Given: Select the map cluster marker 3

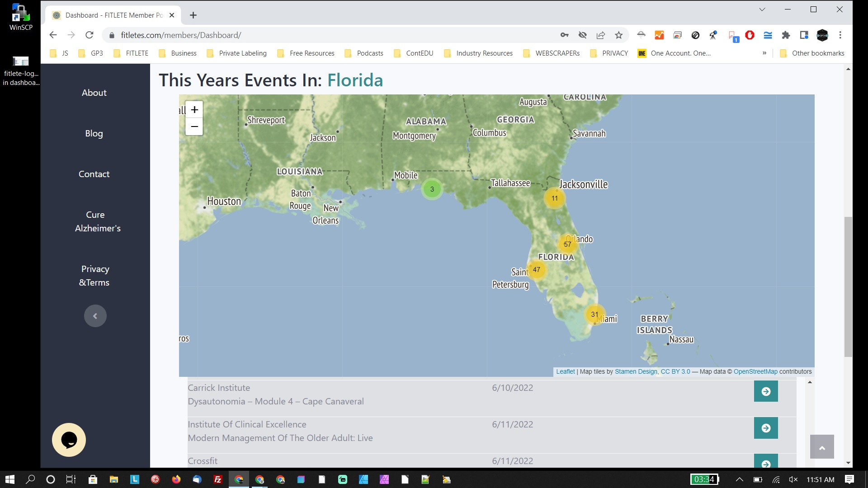Looking at the screenshot, I should click(x=432, y=189).
